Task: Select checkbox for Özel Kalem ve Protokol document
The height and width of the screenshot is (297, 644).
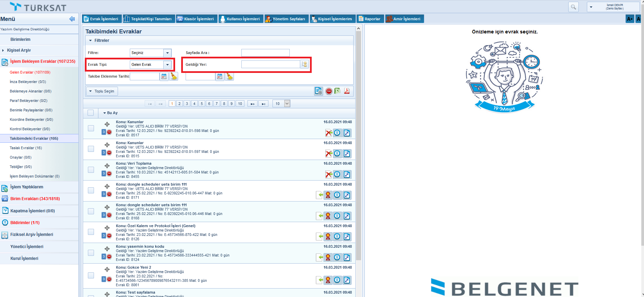Action: 91,232
